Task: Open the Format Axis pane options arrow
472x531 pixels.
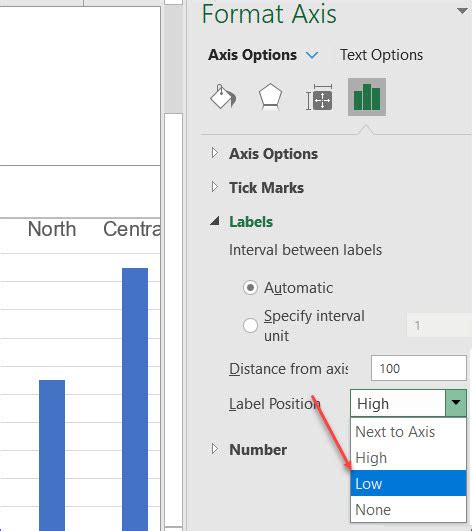Action: tap(462, 11)
